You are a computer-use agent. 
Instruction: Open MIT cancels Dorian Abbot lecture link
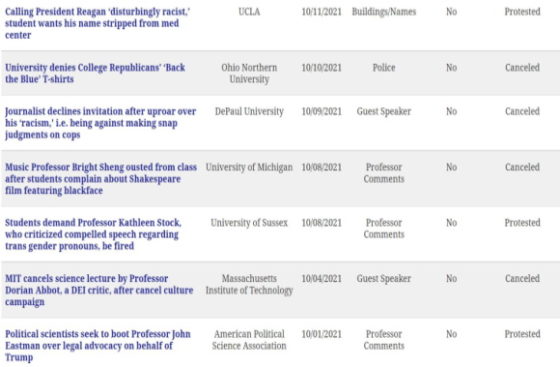click(x=99, y=290)
